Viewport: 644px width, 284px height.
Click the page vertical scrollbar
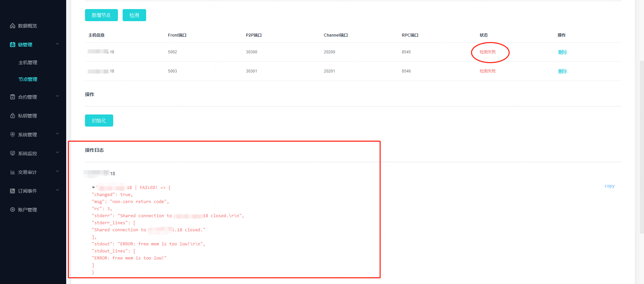point(642,147)
